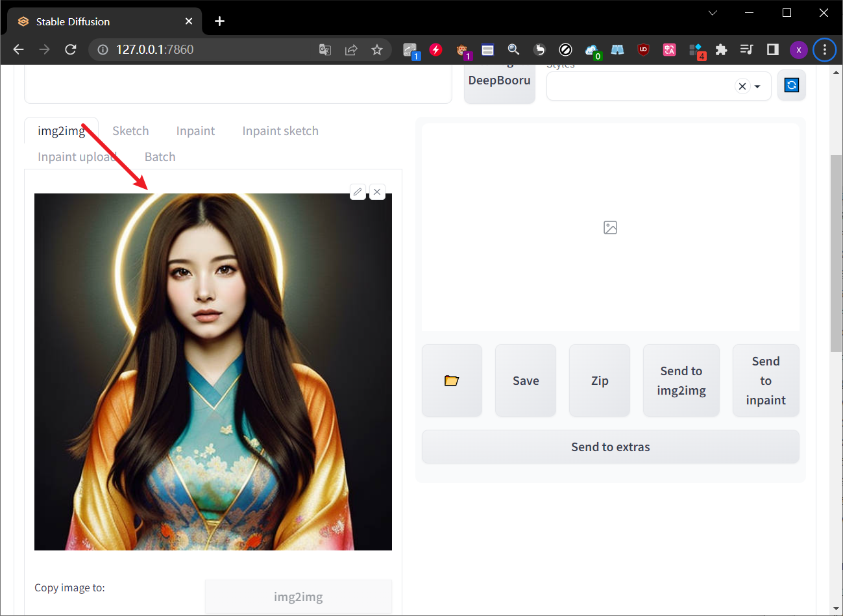Open the Tampermonkey extension icon
This screenshot has width=843, height=616.
coord(462,50)
